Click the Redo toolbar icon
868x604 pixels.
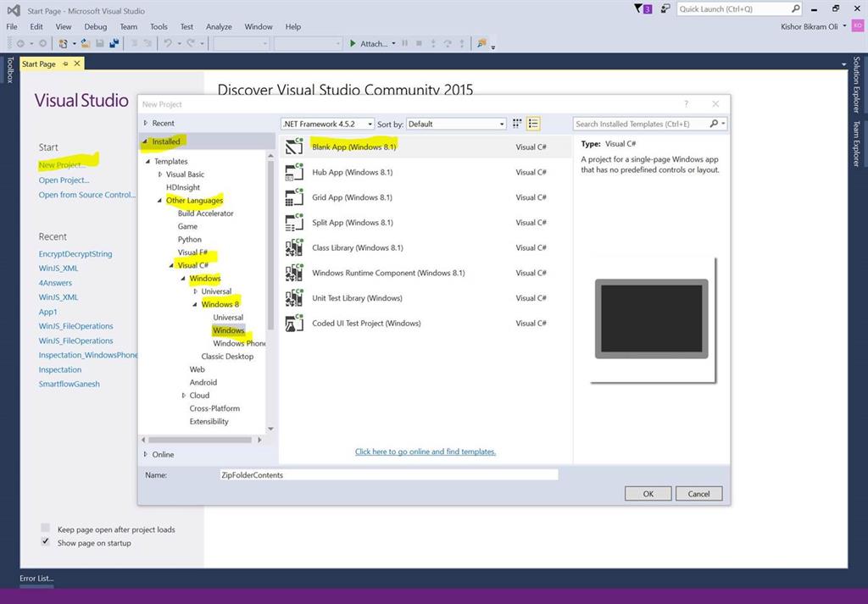point(191,43)
